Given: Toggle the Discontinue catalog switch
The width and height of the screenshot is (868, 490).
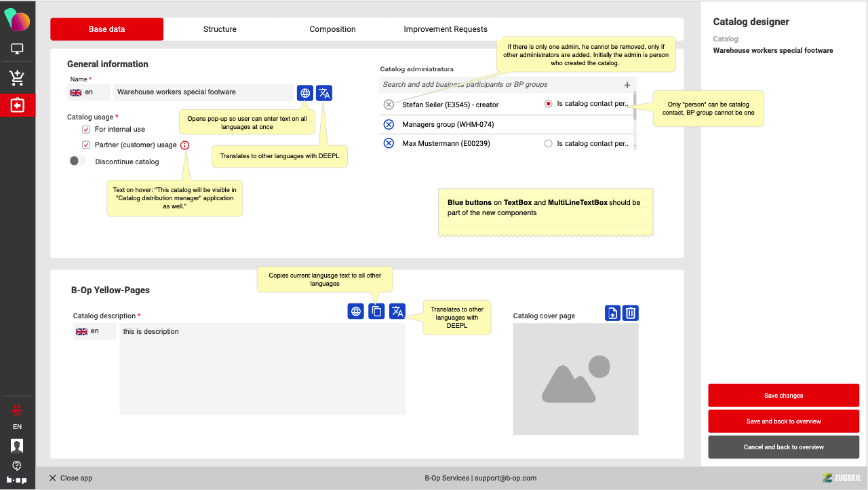Looking at the screenshot, I should [79, 162].
